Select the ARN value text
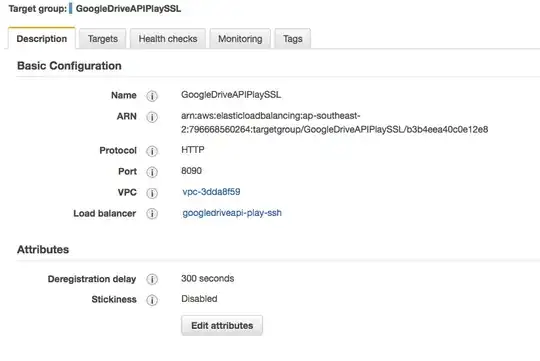Viewport: 540px width, 361px height. (334, 123)
